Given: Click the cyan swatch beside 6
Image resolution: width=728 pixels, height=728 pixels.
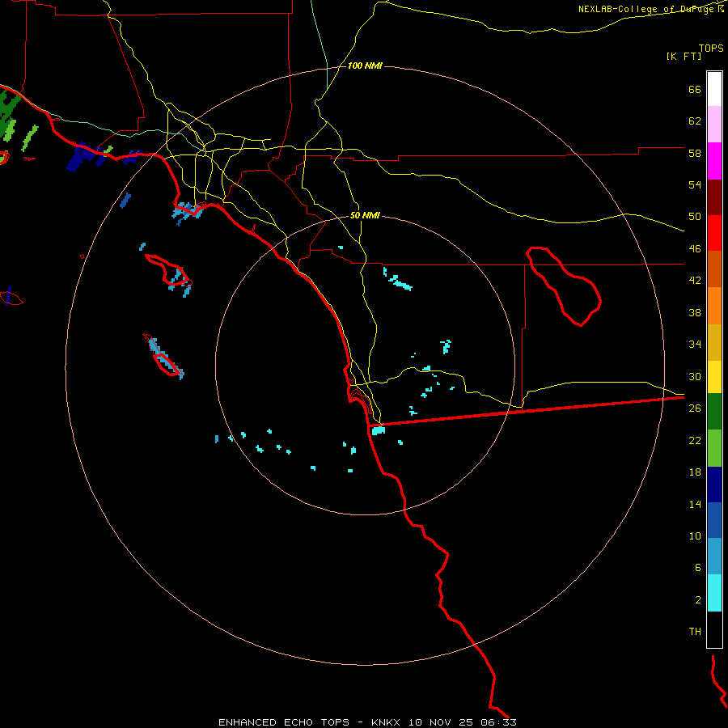Looking at the screenshot, I should coord(714,592).
